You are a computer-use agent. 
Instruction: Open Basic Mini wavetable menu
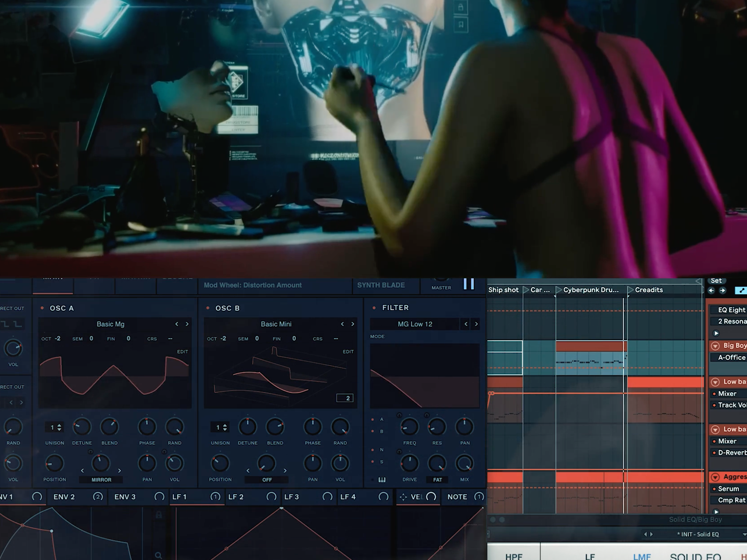coord(276,324)
